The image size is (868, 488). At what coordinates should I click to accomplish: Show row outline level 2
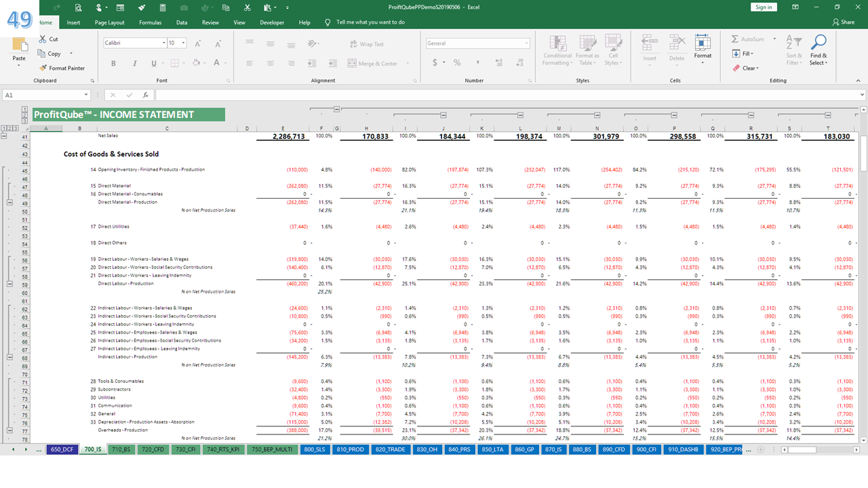point(10,128)
